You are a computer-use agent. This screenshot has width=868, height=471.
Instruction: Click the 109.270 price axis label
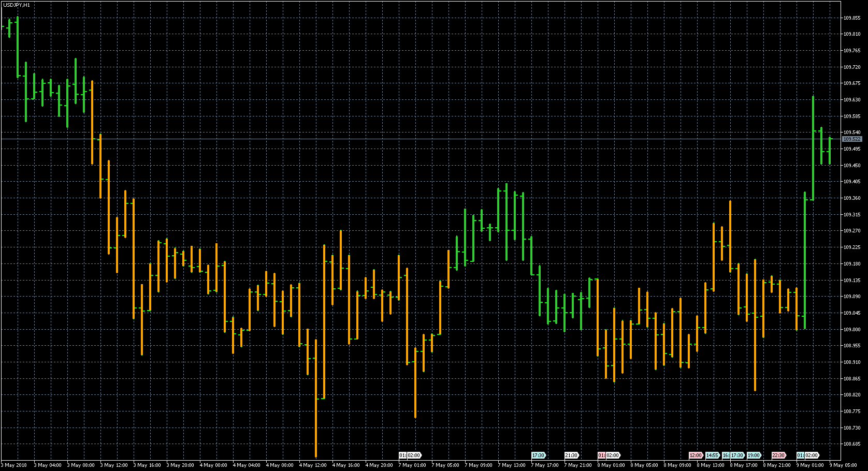click(851, 231)
